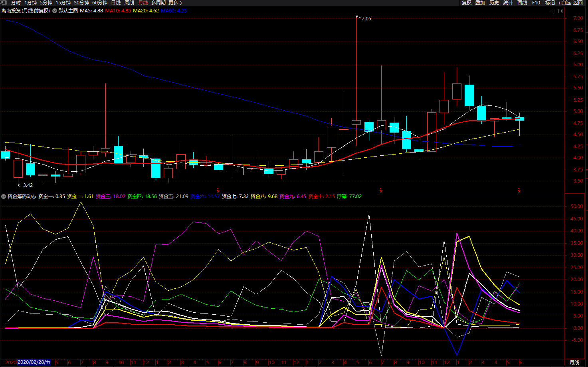Open the 多周期 multi-period view
Image resolution: width=588 pixels, height=367 pixels.
point(158,3)
